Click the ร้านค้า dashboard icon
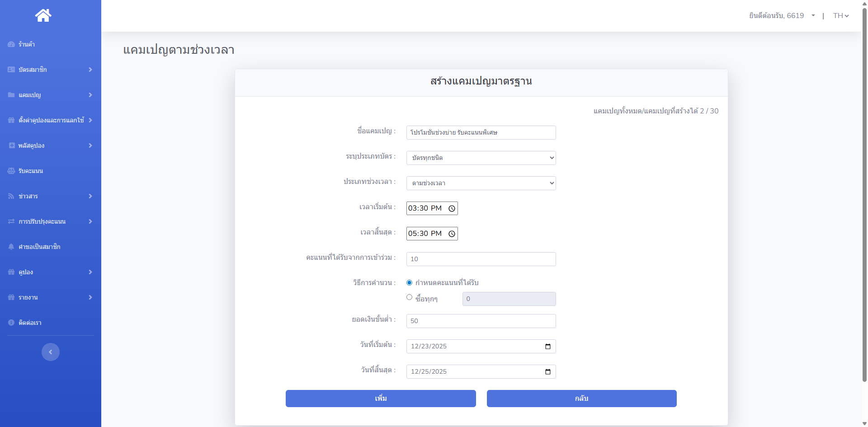Viewport: 868px width, 427px height. tap(11, 44)
